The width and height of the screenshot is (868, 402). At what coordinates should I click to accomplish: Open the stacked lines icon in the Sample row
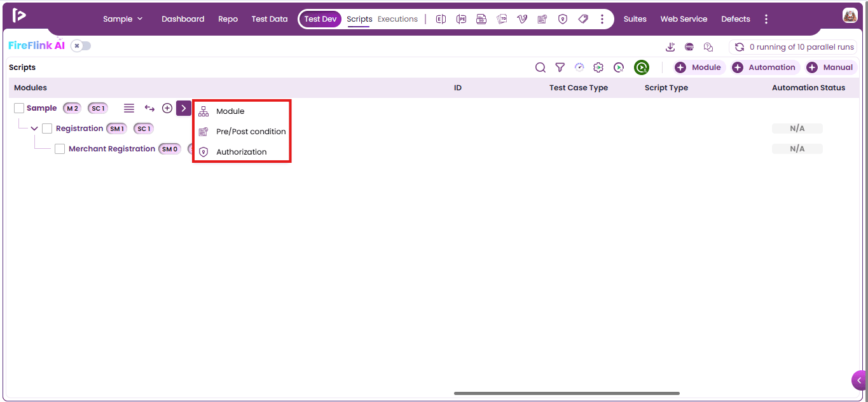[x=129, y=108]
